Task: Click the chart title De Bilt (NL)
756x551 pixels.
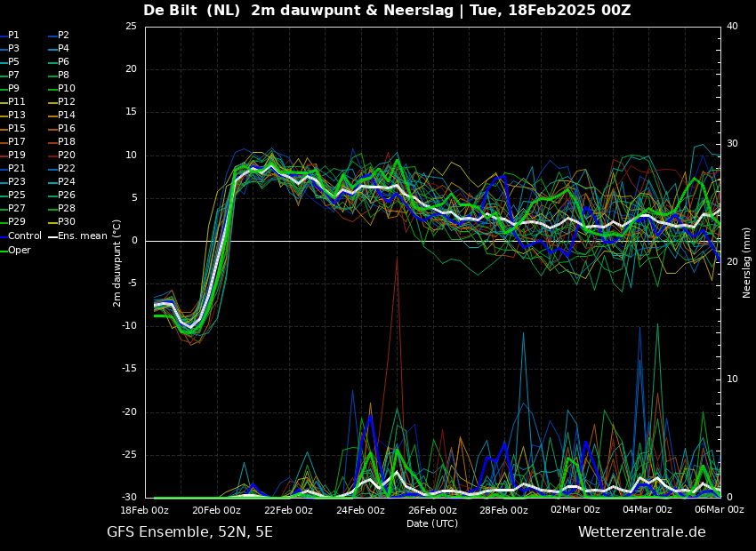Action: (x=192, y=10)
